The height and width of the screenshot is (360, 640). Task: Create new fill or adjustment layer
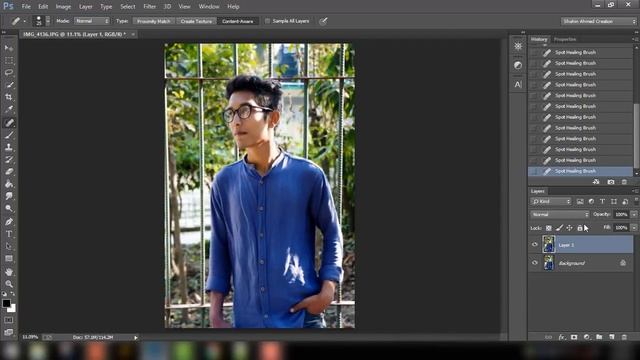click(587, 337)
